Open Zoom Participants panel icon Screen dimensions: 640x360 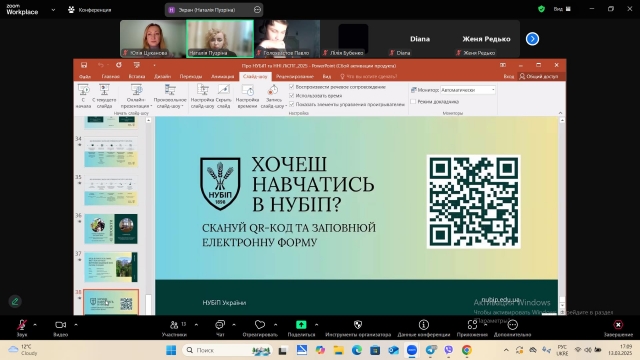tap(174, 324)
